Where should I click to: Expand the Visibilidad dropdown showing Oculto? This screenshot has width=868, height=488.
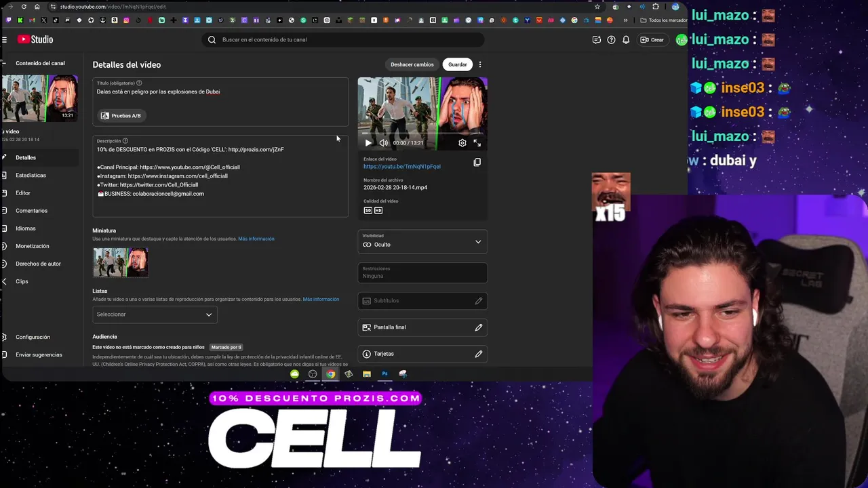point(422,242)
